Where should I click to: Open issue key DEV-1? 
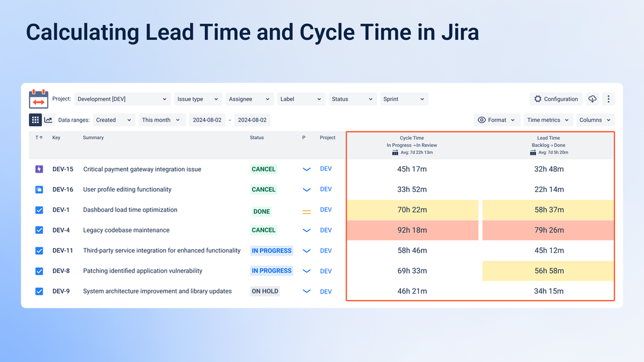click(x=61, y=210)
